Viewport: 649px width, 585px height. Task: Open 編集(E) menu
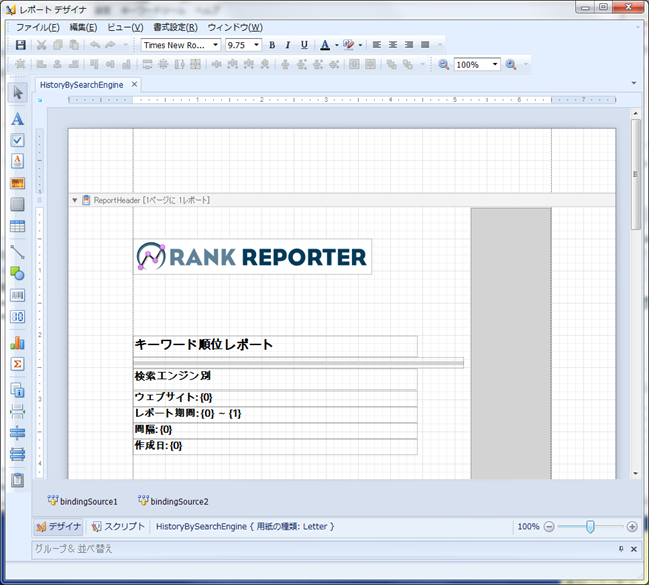click(83, 27)
